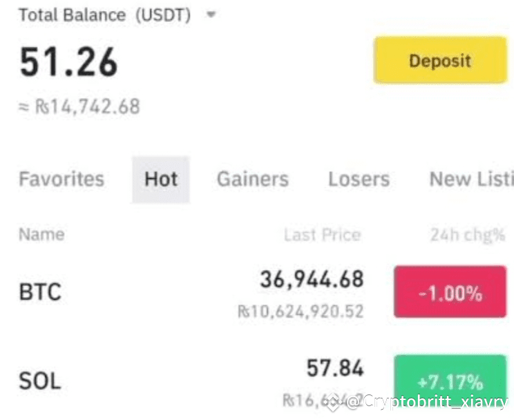Open the Gainers tab
514x420 pixels.
[x=253, y=179]
